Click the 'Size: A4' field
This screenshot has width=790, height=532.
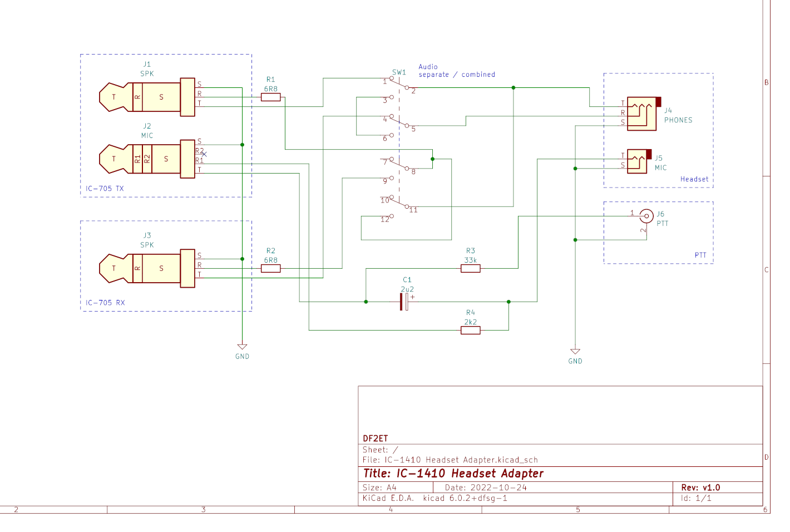[379, 487]
